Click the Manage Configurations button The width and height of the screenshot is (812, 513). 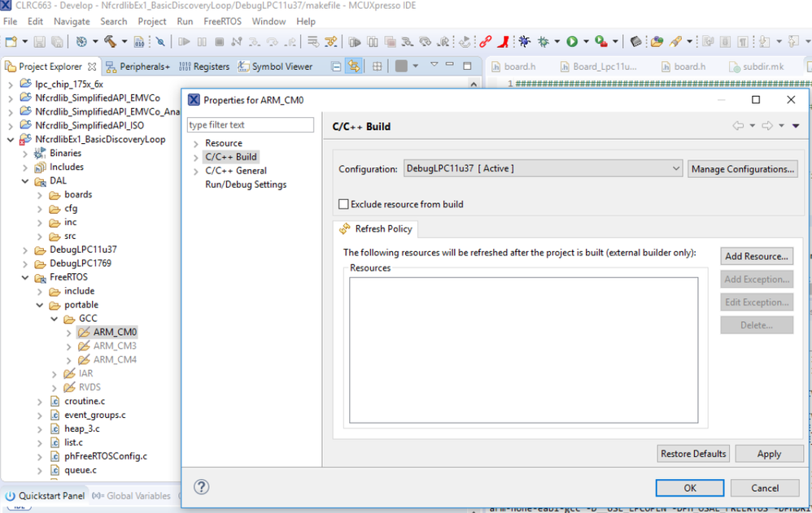tap(742, 169)
